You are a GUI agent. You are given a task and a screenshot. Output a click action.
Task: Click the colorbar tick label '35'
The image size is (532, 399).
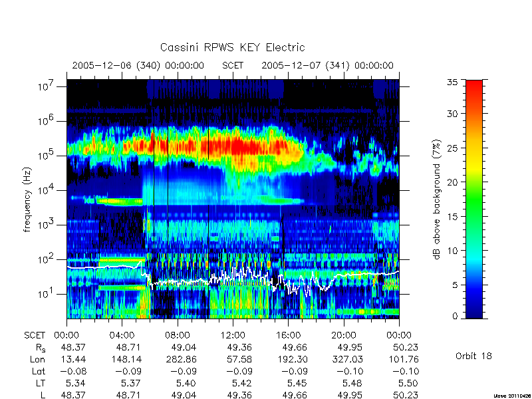pos(452,82)
